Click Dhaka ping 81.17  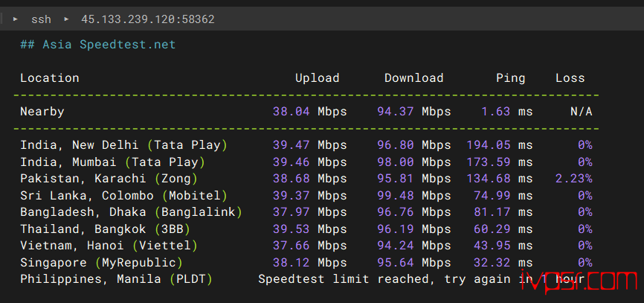point(492,212)
